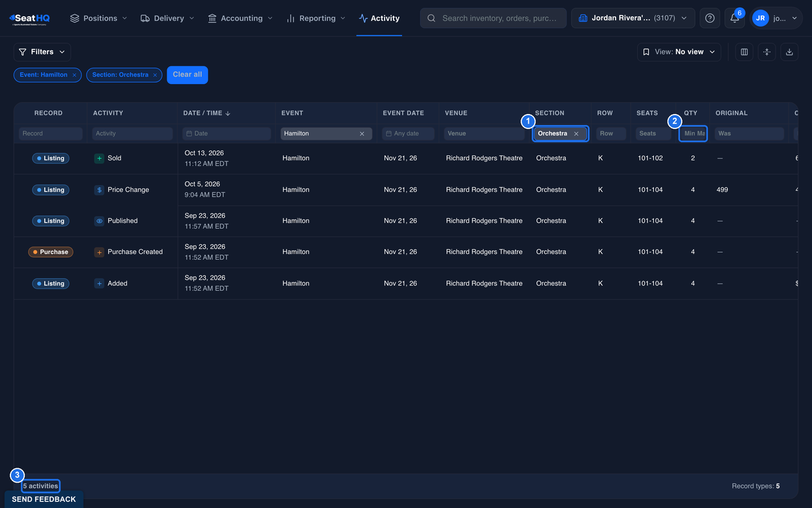Open the Positions menu
The height and width of the screenshot is (508, 812).
tap(98, 18)
